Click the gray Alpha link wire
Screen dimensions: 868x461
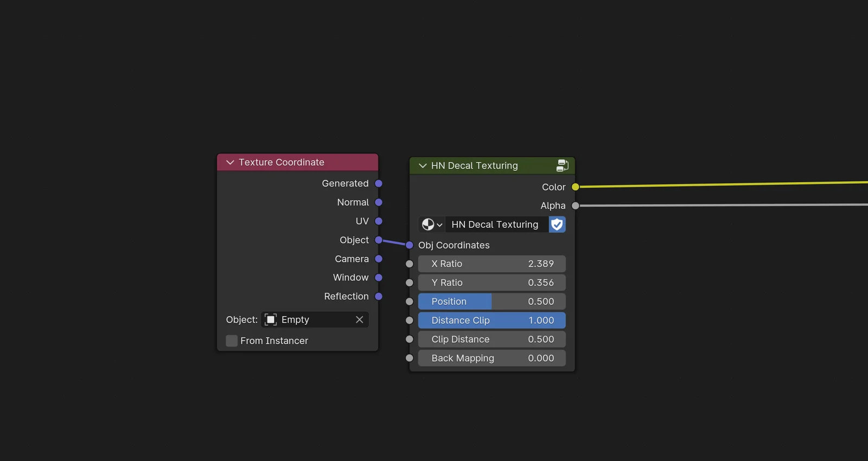pyautogui.click(x=724, y=205)
